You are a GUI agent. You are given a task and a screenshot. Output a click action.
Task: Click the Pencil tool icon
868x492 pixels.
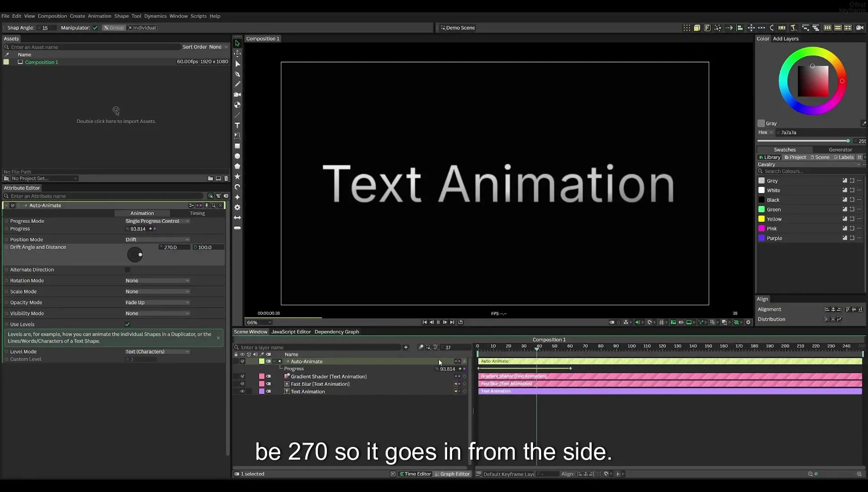(x=237, y=84)
